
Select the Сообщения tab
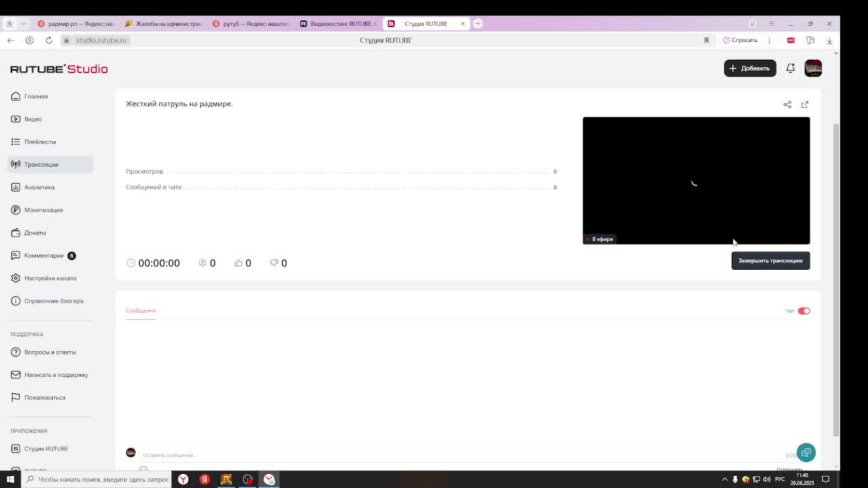(x=141, y=310)
